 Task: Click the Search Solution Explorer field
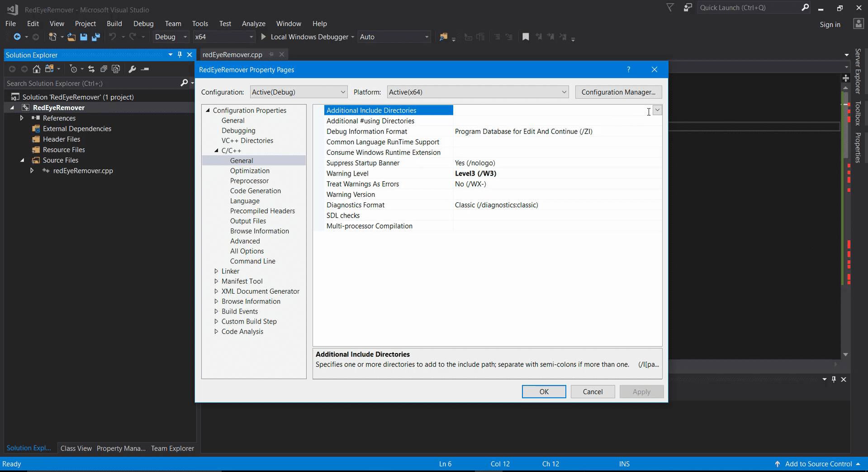93,83
